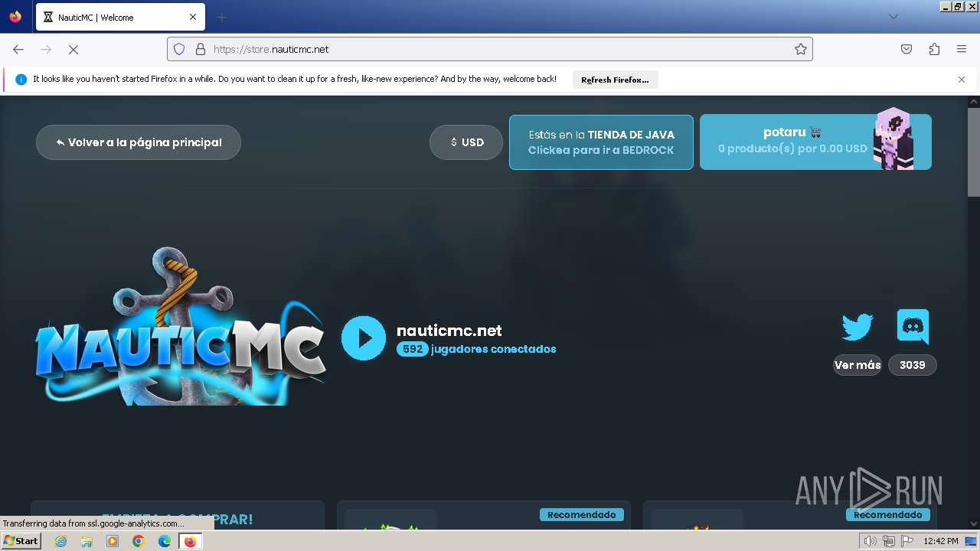Click the site padlock icon
980x551 pixels.
(201, 49)
